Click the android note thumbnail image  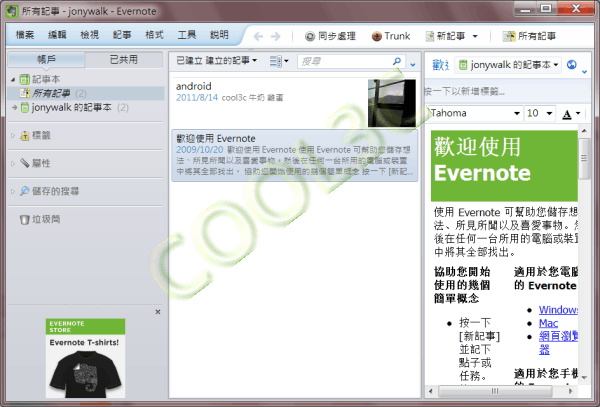(392, 103)
